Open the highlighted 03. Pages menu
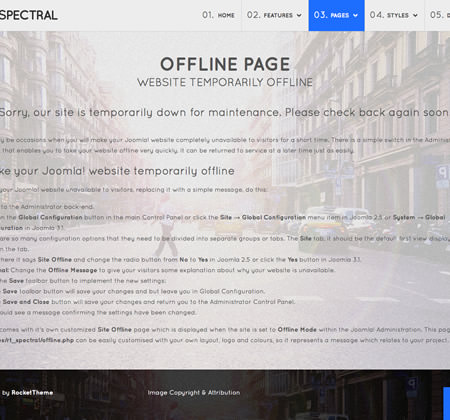 tap(336, 15)
